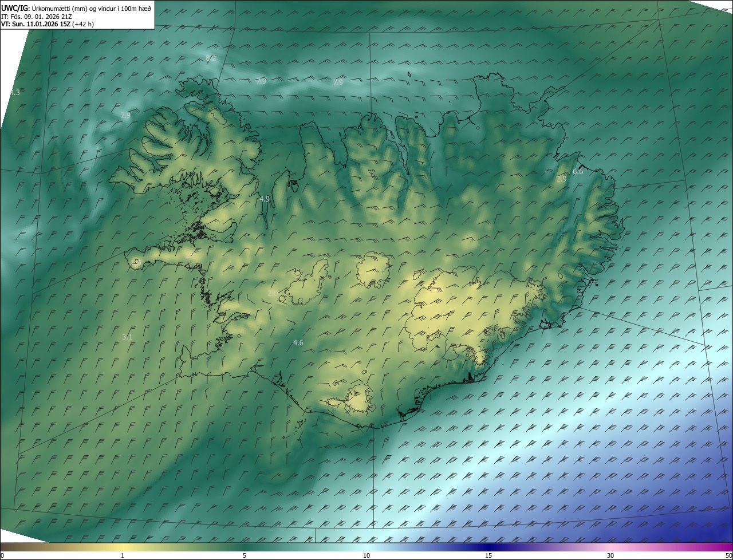Click the 8.2 value label on the map
This screenshot has width=733, height=560.
click(211, 58)
